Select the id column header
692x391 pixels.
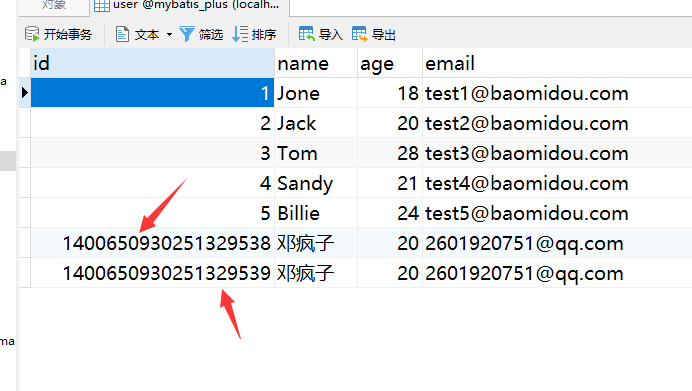coord(152,63)
